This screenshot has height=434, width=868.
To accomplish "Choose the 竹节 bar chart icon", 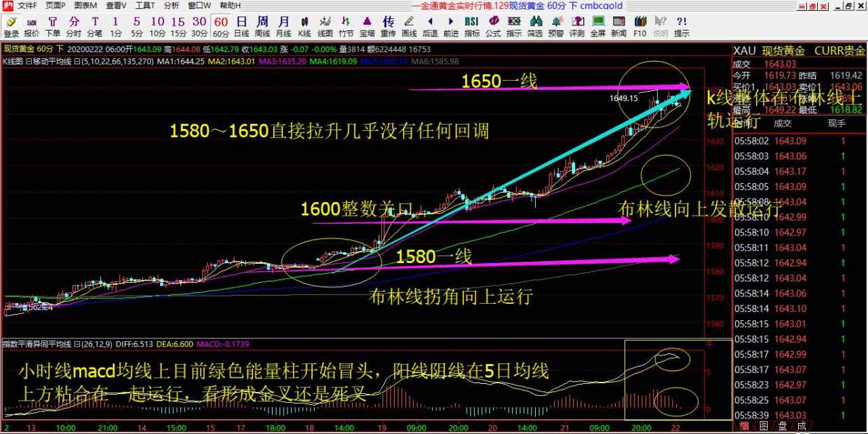I will click(347, 26).
